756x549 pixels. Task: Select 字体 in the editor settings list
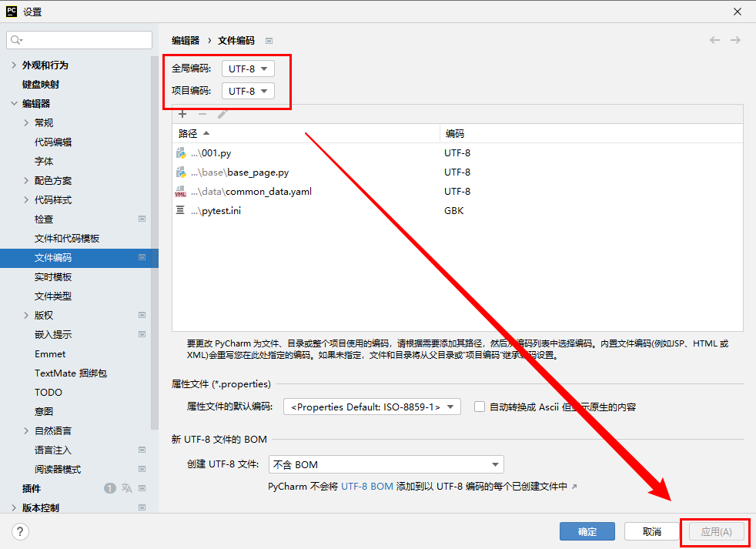[44, 161]
